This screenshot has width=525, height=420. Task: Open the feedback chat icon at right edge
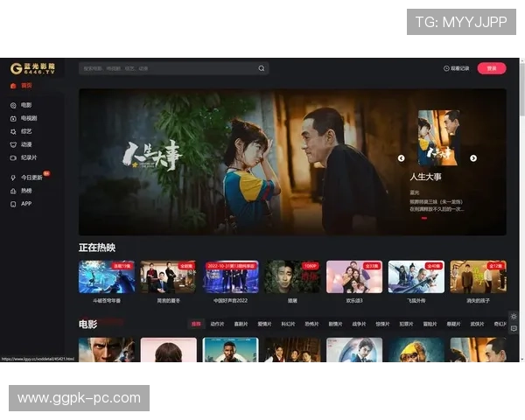(514, 329)
